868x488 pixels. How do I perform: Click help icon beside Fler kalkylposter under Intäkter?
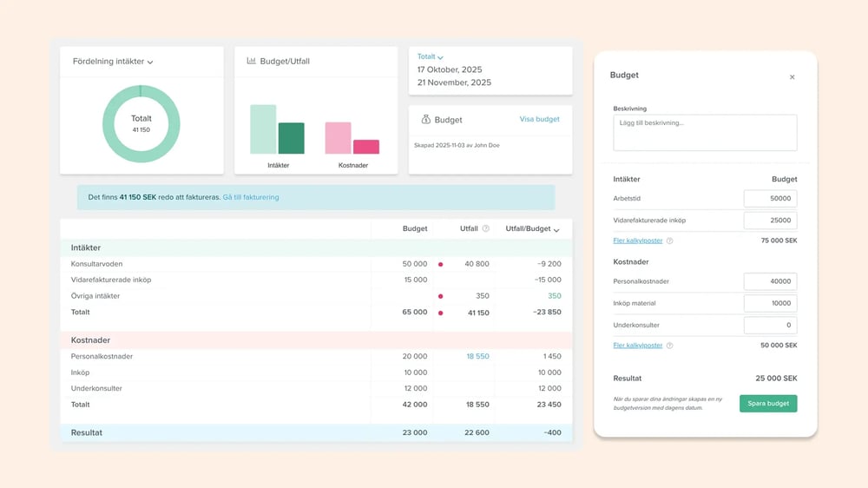[x=670, y=241]
